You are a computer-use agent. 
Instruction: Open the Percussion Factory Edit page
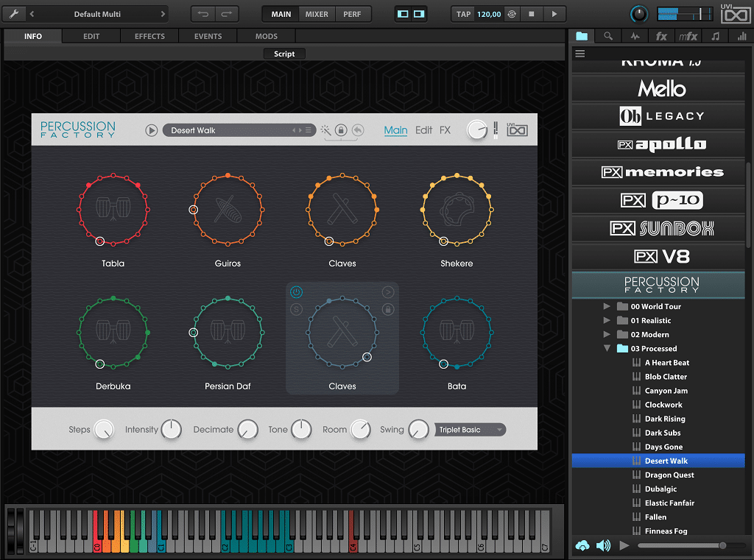coord(423,130)
